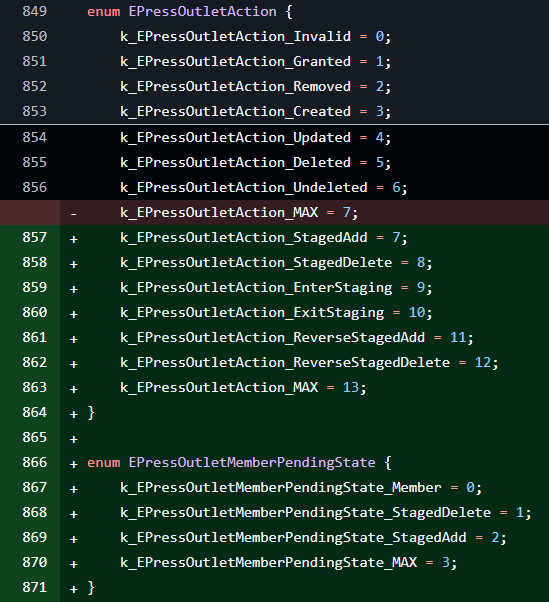Click line number 853

tap(35, 111)
